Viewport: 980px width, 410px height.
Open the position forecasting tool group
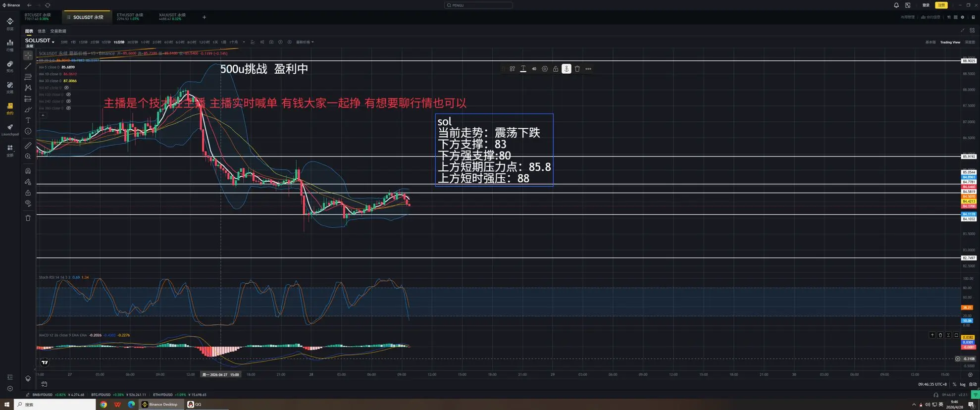tap(28, 99)
